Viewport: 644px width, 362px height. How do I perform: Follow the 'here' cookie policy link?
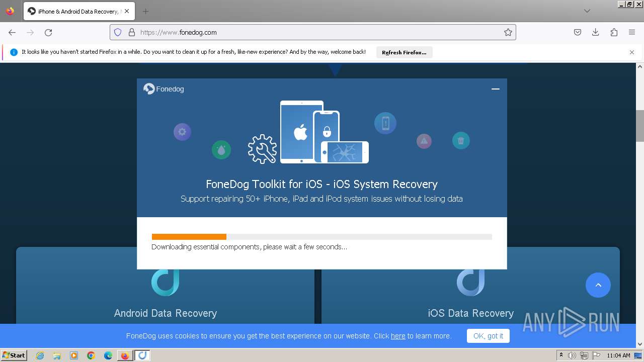coord(398,336)
